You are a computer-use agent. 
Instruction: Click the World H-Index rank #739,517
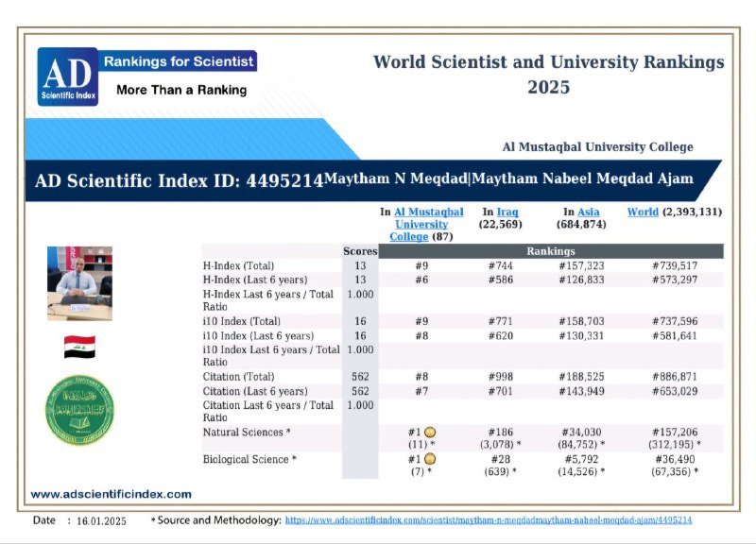(x=675, y=265)
